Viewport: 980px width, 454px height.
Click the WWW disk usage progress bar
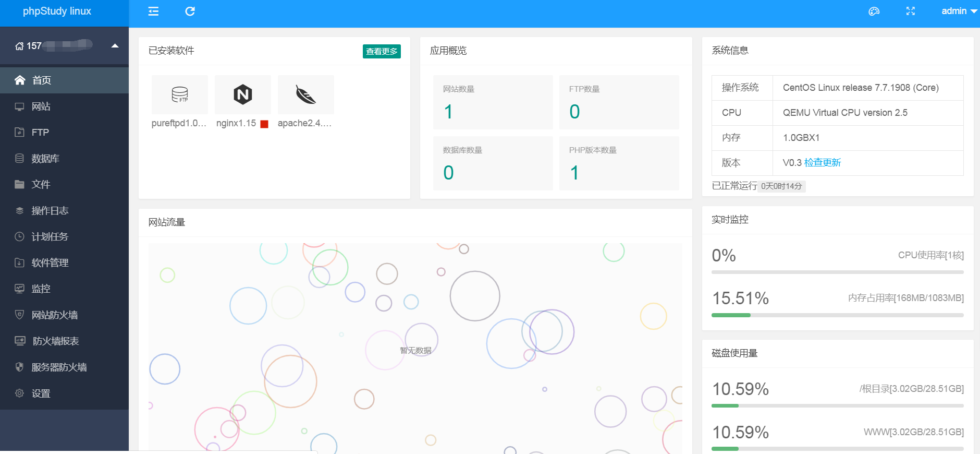pyautogui.click(x=838, y=449)
